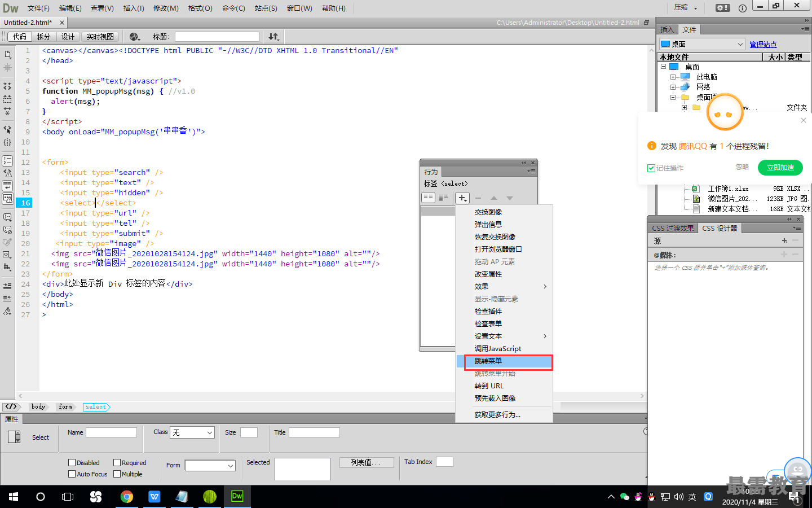The height and width of the screenshot is (508, 812).
Task: Switch to Dreamweaver taskbar icon
Action: point(237,497)
